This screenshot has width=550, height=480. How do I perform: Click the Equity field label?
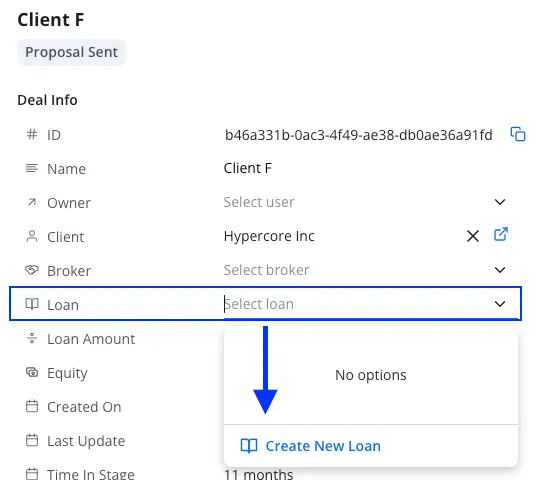click(67, 373)
